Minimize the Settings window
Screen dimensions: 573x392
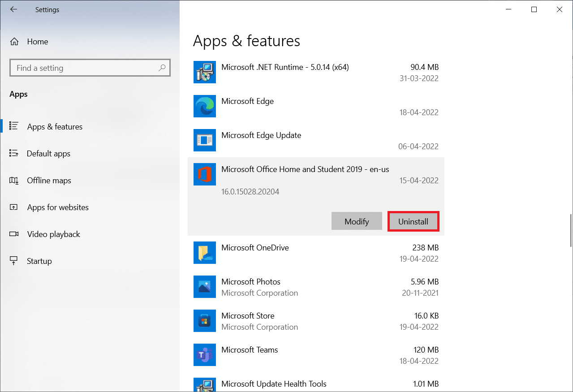pyautogui.click(x=508, y=9)
